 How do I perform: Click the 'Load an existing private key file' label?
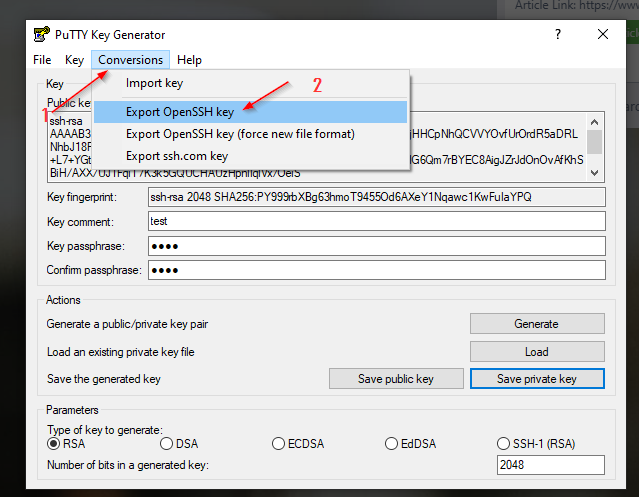[x=121, y=352]
